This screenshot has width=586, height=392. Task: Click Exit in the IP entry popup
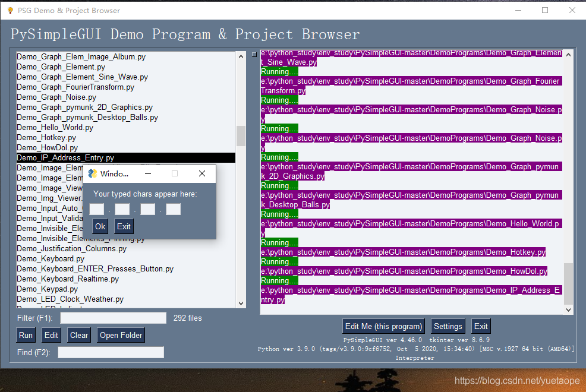pos(124,226)
